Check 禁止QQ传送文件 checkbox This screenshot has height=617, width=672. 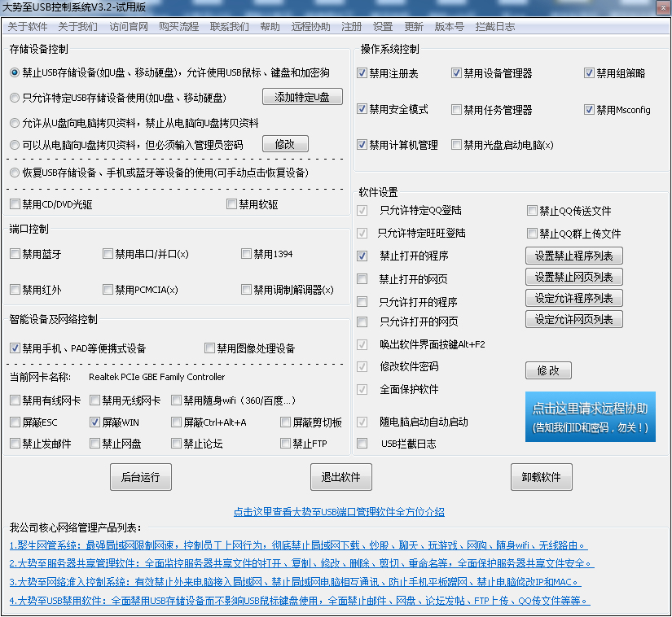[x=532, y=211]
